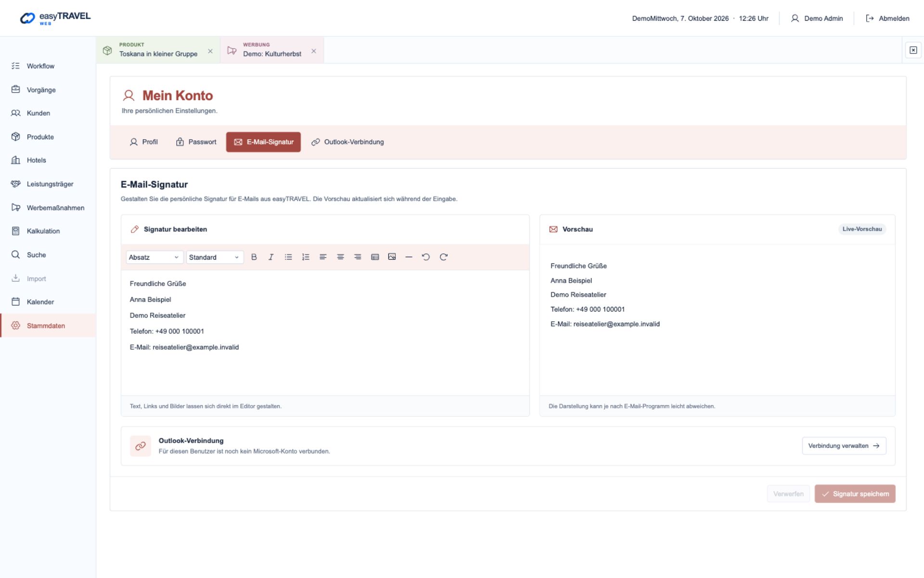Switch to the Profil tab
The image size is (924, 578).
pos(143,142)
